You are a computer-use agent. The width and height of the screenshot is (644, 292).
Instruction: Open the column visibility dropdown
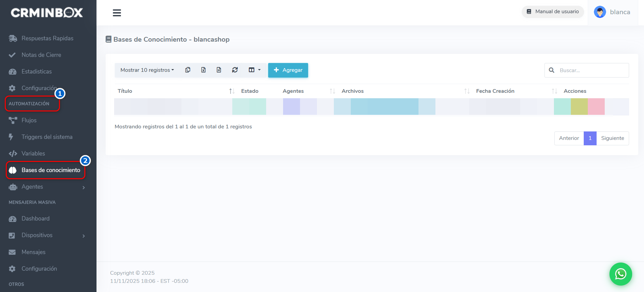(254, 70)
